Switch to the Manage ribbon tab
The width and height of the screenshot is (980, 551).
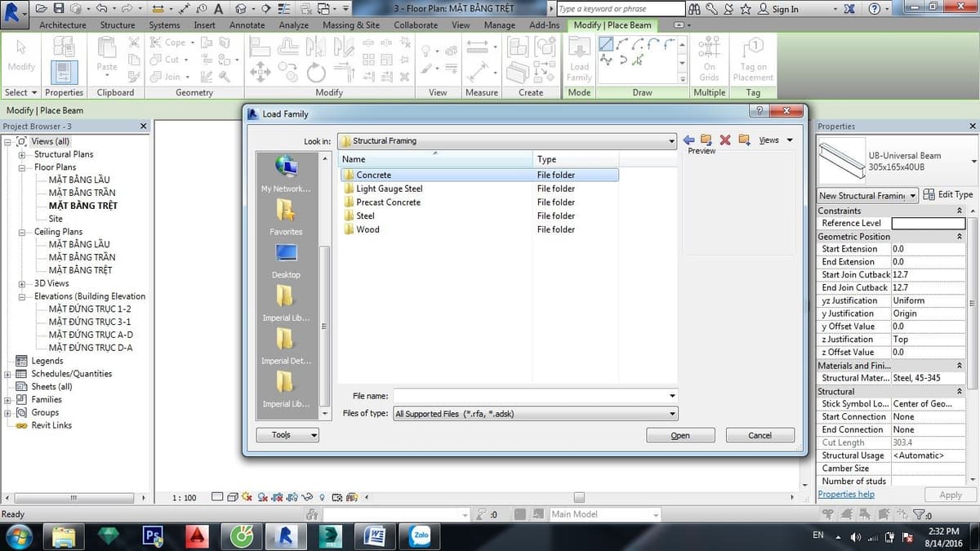coord(499,25)
